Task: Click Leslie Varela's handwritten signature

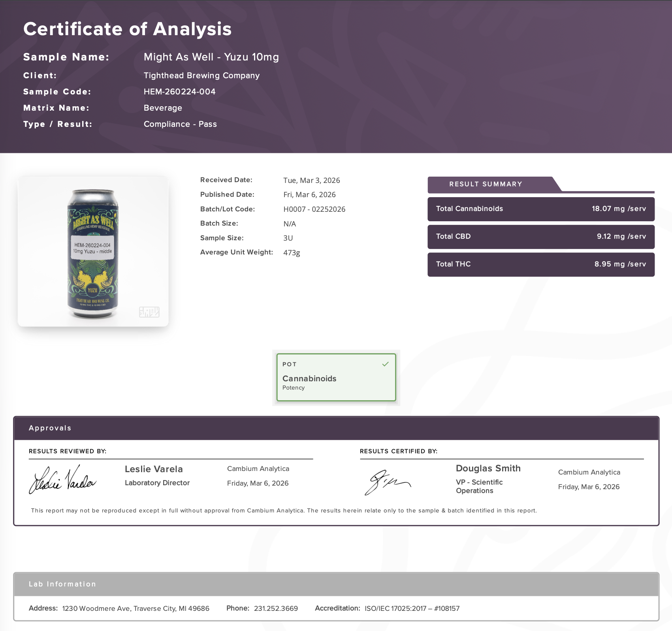Action: tap(62, 480)
